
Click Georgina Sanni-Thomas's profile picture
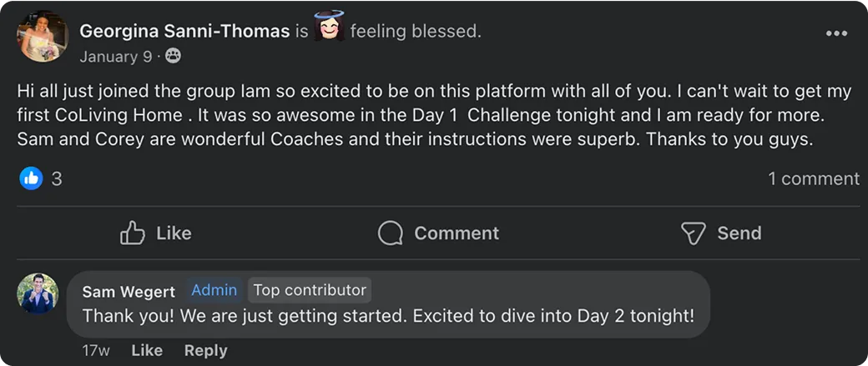41,37
